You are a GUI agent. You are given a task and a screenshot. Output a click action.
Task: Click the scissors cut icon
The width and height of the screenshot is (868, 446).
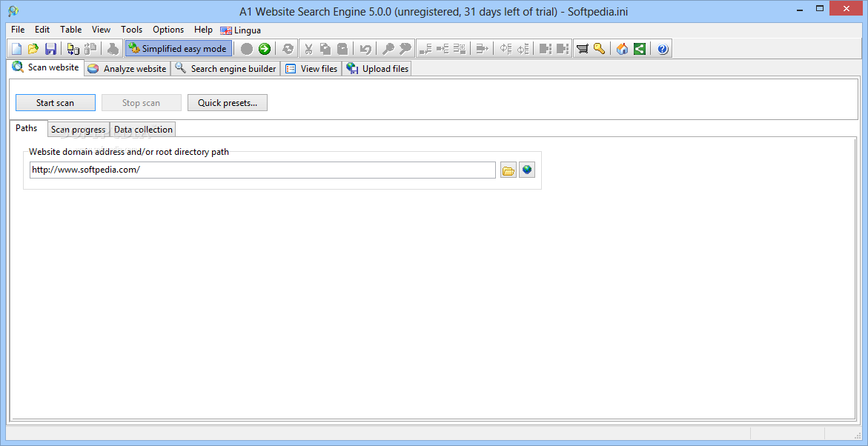click(309, 49)
